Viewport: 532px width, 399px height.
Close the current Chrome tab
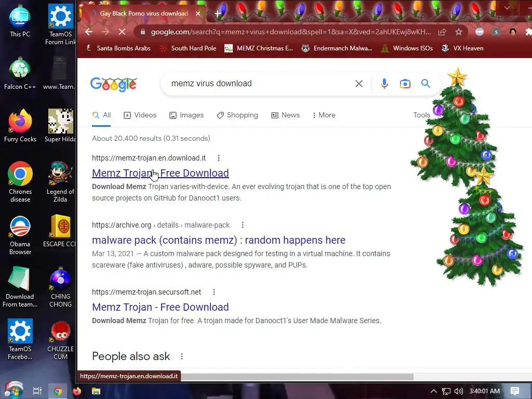pos(198,14)
